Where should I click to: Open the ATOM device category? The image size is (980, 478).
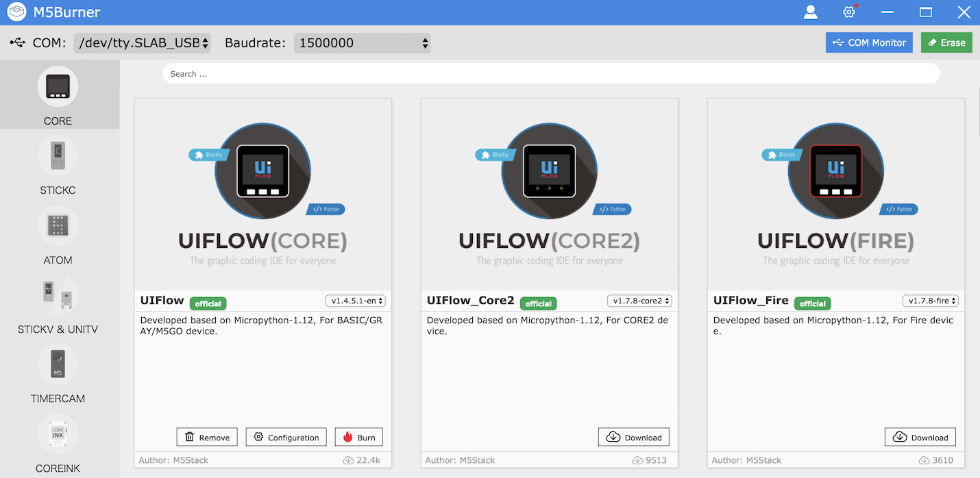(x=58, y=226)
